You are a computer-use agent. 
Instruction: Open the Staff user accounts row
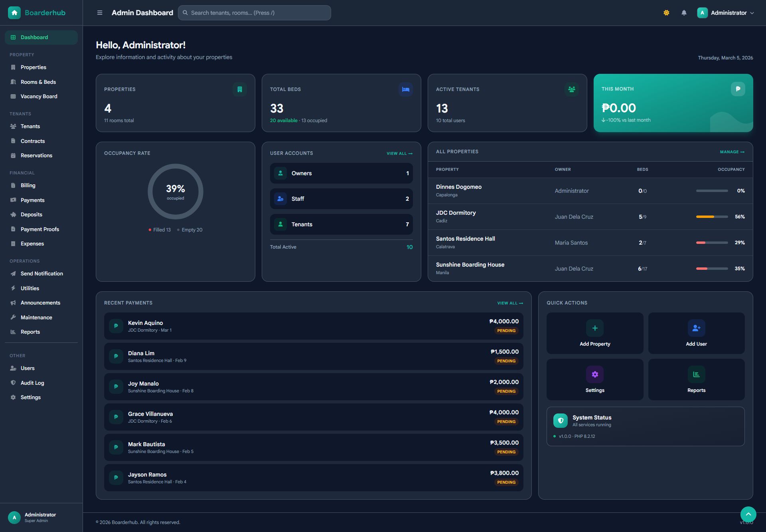(341, 199)
